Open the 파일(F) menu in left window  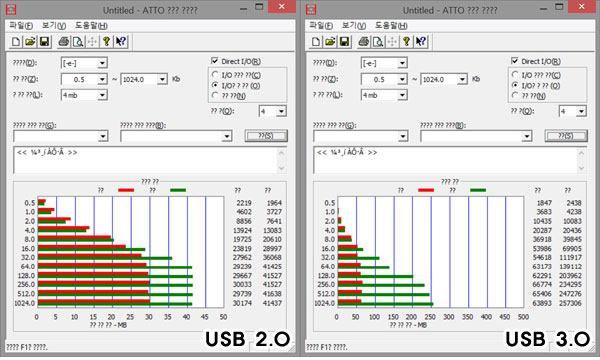click(21, 26)
